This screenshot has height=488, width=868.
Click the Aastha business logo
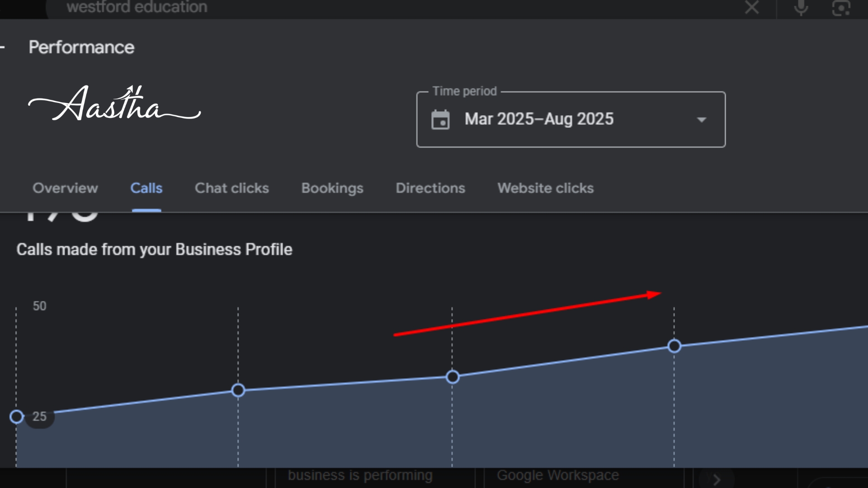coord(114,104)
